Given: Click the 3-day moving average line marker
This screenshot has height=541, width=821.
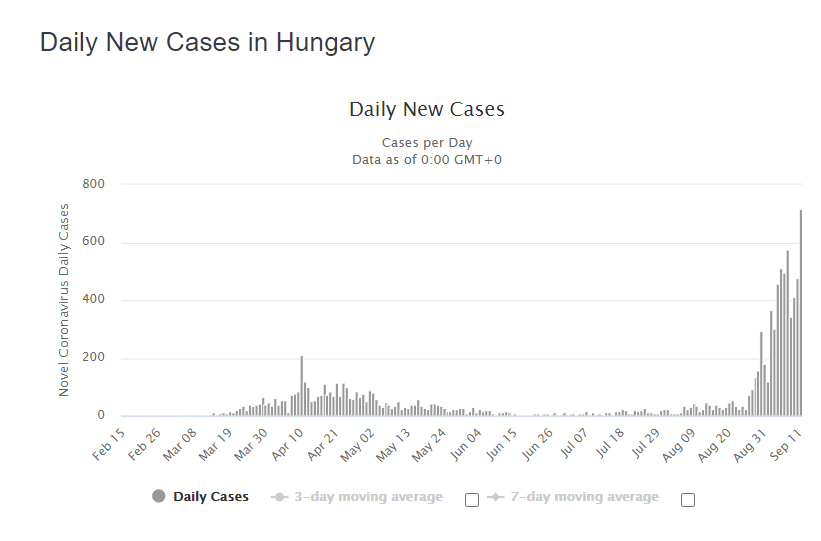Looking at the screenshot, I should coord(280,496).
